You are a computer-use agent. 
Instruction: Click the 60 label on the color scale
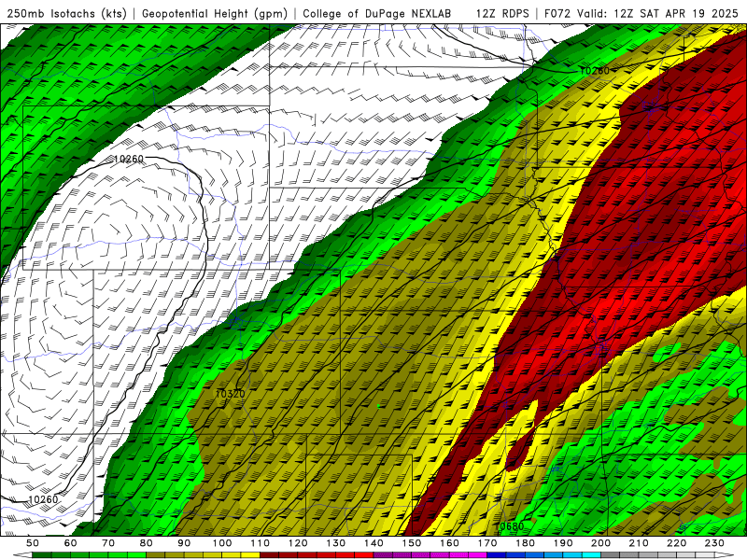pos(71,543)
